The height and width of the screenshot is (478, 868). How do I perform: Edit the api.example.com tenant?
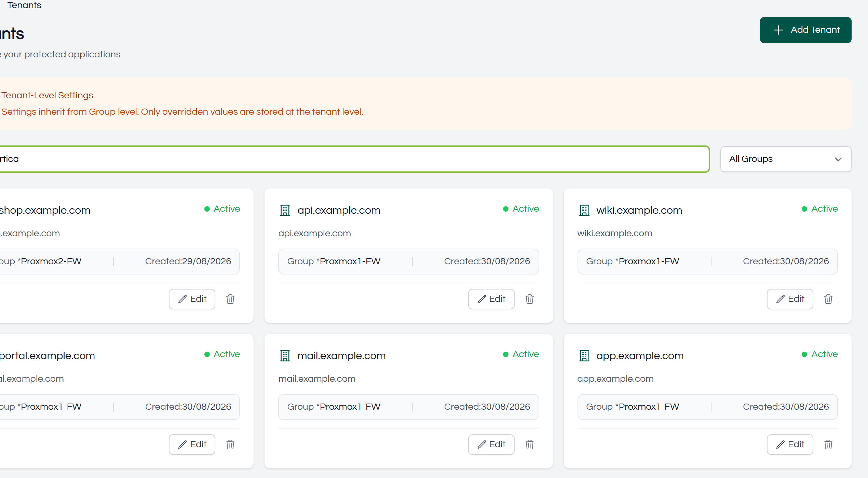491,299
